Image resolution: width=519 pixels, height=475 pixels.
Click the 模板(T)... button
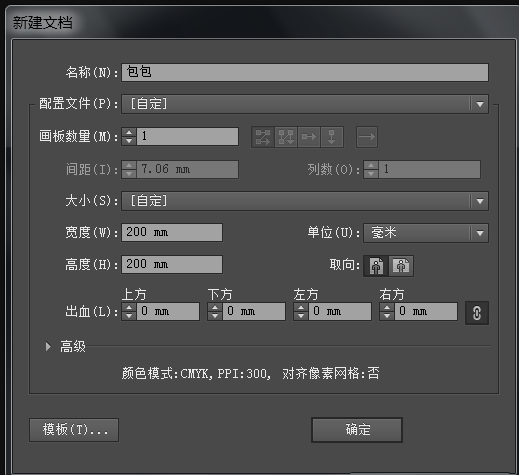pos(74,430)
